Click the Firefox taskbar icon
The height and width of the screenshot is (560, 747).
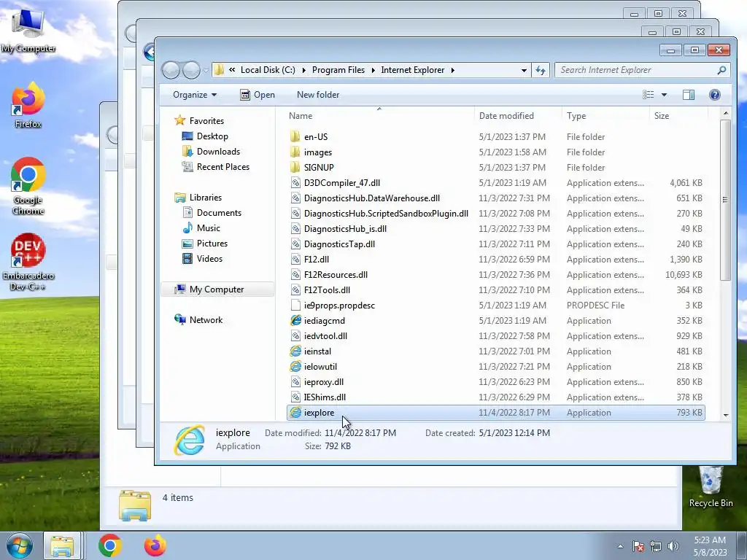pos(155,545)
